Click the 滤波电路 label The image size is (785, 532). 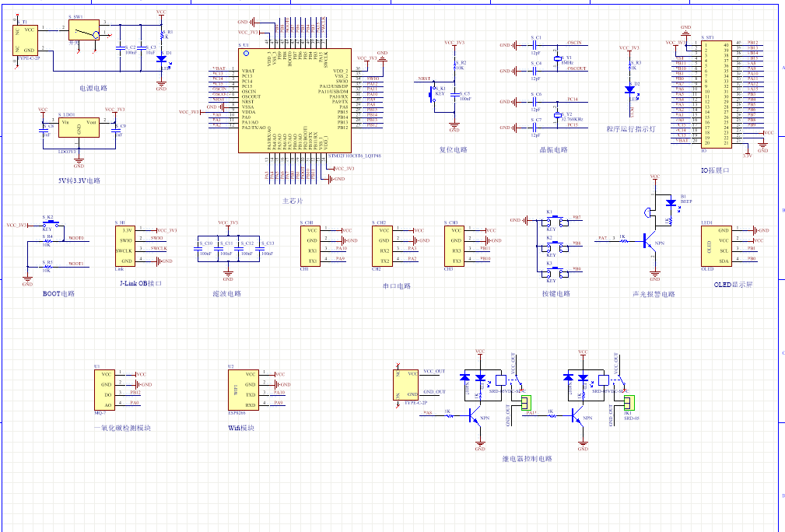tap(227, 294)
